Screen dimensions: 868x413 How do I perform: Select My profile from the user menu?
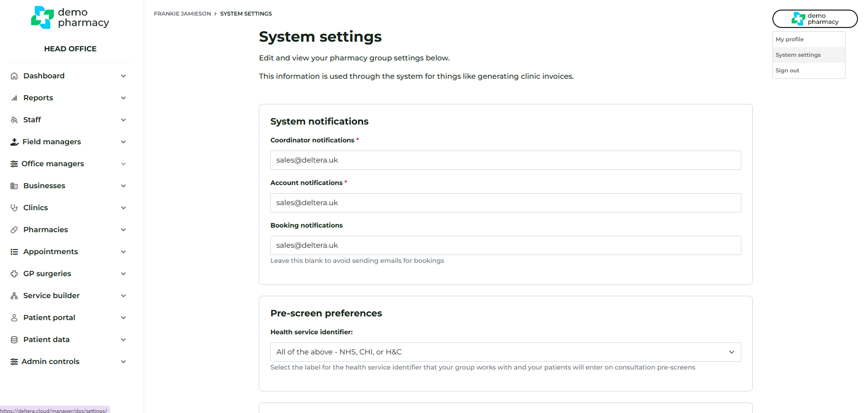pyautogui.click(x=790, y=39)
